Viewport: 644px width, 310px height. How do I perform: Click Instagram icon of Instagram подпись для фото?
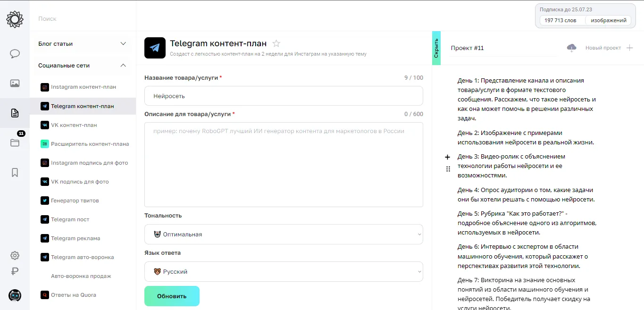(x=45, y=163)
